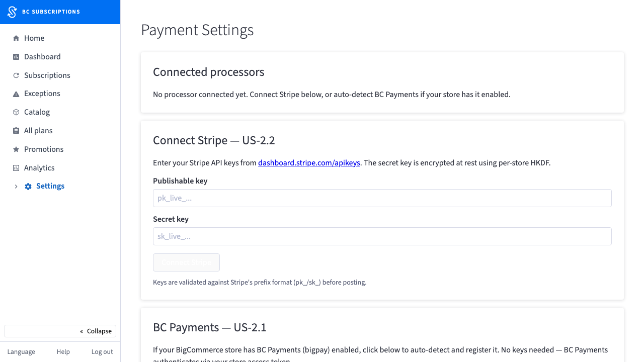Click the BC Subscriptions logo icon
Image resolution: width=644 pixels, height=362 pixels.
coord(12,12)
